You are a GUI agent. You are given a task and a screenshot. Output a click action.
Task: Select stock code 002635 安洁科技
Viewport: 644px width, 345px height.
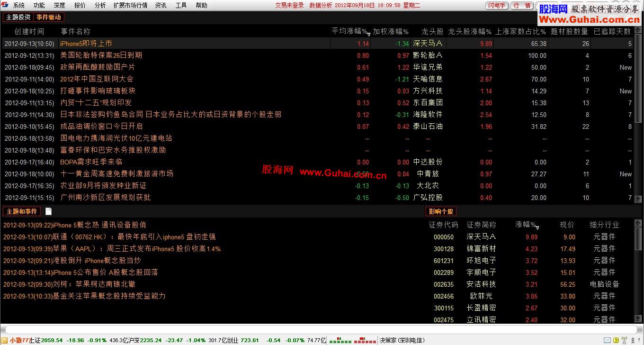click(x=444, y=284)
